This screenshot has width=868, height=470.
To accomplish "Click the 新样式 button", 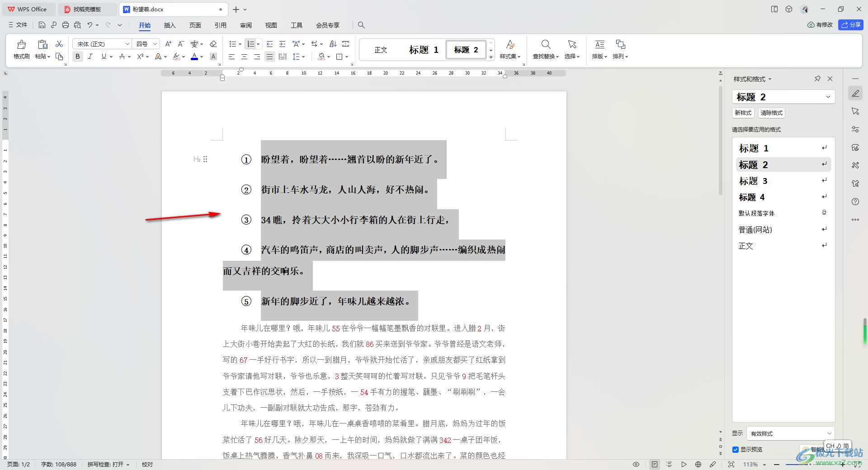I will point(743,113).
